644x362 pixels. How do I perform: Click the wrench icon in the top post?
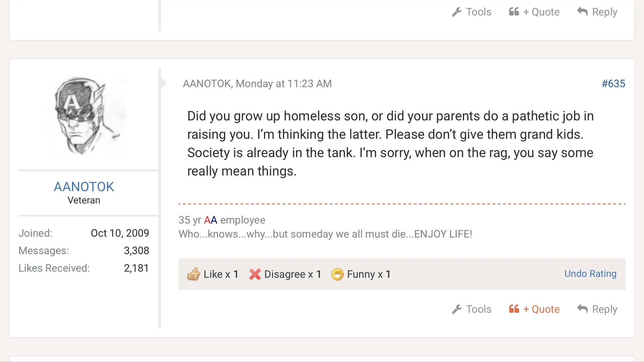click(457, 12)
